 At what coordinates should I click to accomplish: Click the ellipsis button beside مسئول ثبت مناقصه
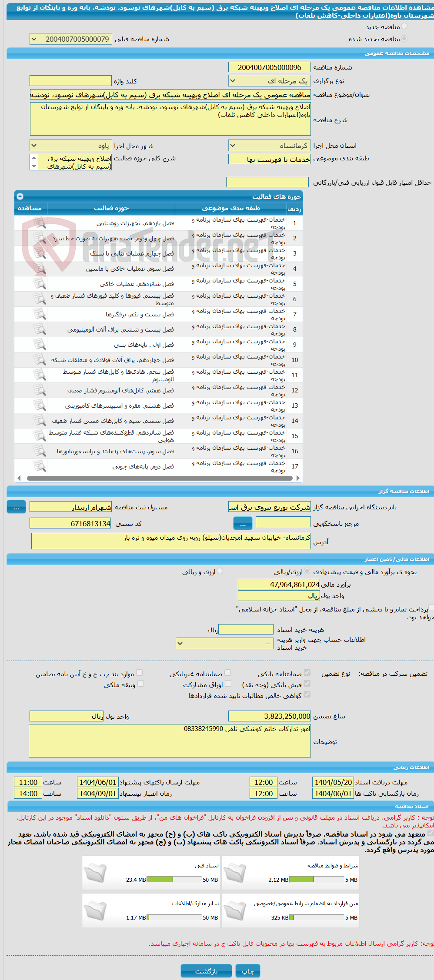(x=17, y=507)
